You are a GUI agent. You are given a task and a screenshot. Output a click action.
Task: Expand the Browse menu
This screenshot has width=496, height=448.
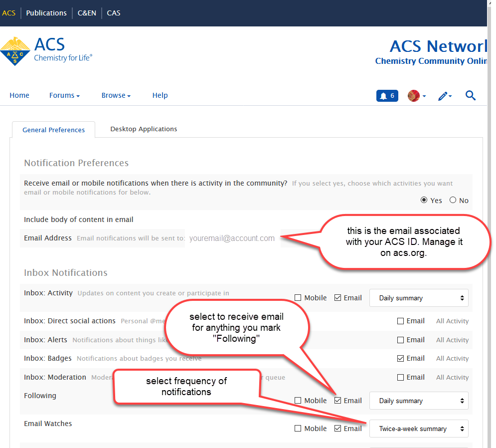click(x=116, y=95)
